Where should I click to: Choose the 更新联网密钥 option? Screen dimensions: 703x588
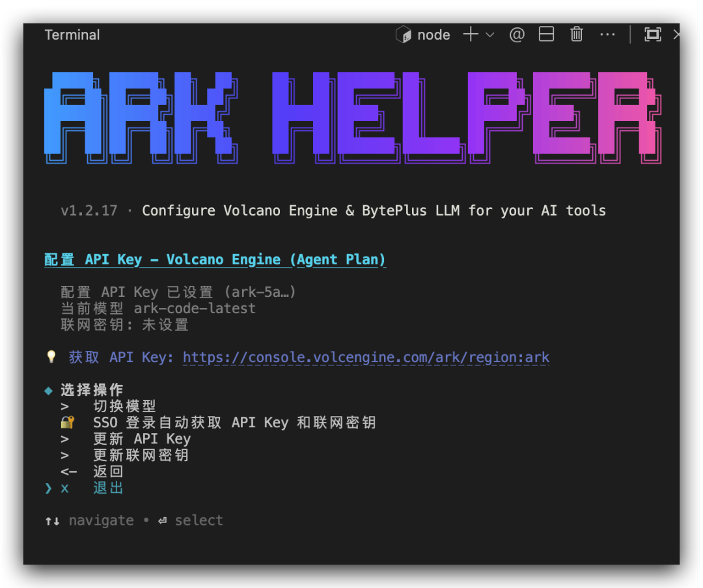click(x=141, y=455)
